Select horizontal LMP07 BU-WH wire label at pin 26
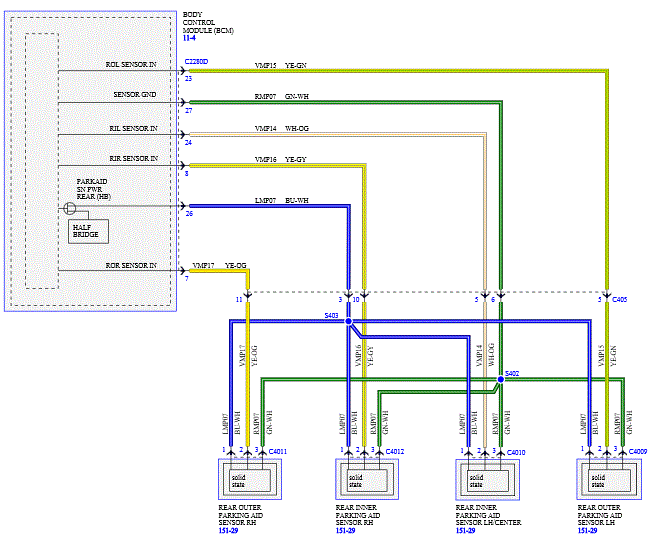This screenshot has height=551, width=657. click(x=282, y=201)
